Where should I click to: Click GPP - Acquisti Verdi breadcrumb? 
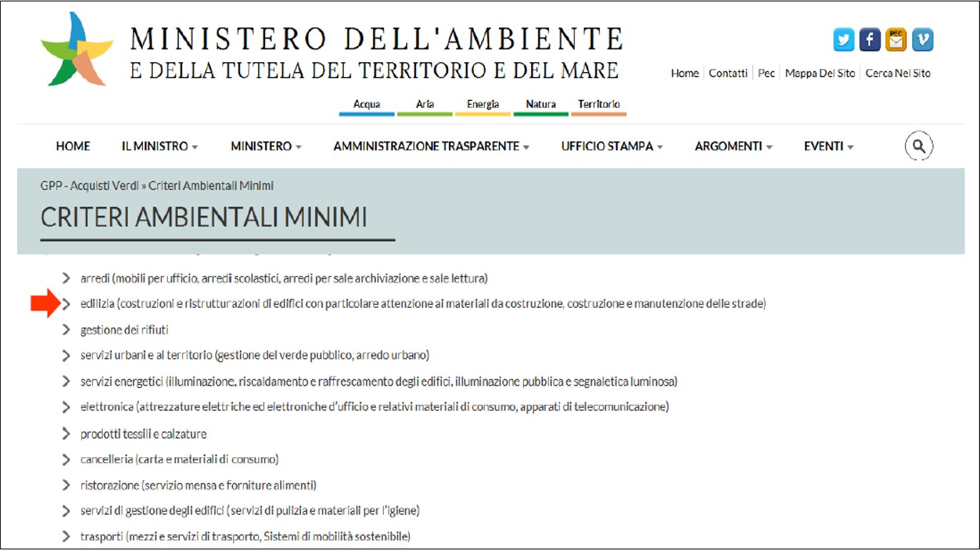89,186
